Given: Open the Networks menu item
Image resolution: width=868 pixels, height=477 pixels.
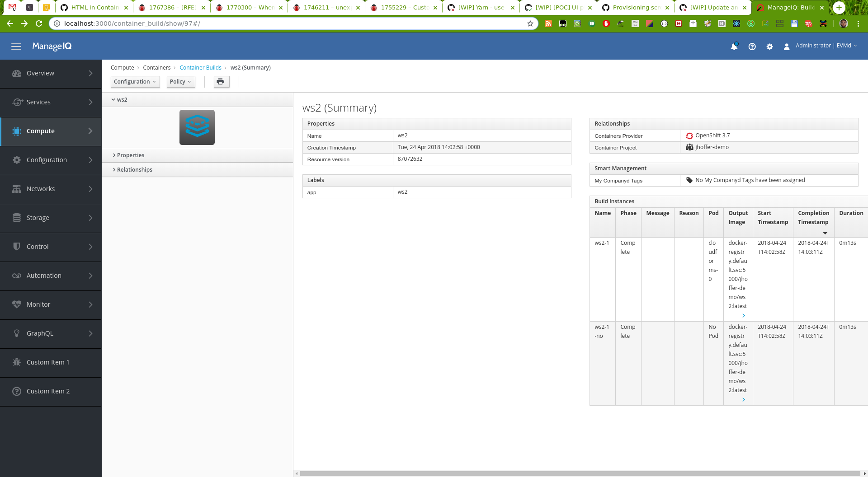Looking at the screenshot, I should pos(51,189).
